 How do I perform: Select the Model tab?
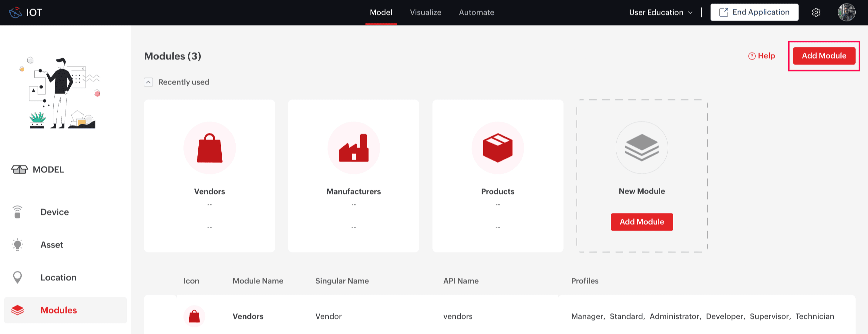[x=381, y=12]
